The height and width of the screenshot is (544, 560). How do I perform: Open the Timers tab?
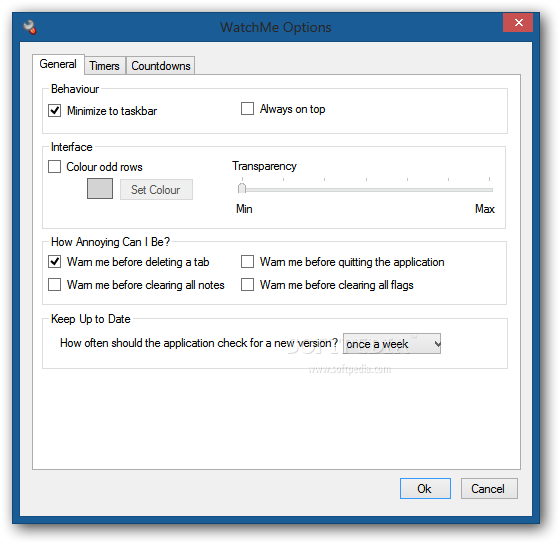tap(104, 66)
